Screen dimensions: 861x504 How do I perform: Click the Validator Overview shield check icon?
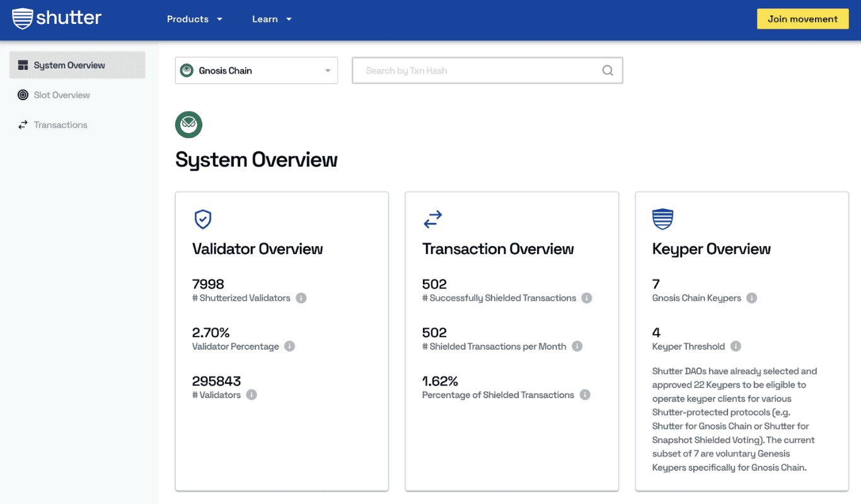click(202, 219)
